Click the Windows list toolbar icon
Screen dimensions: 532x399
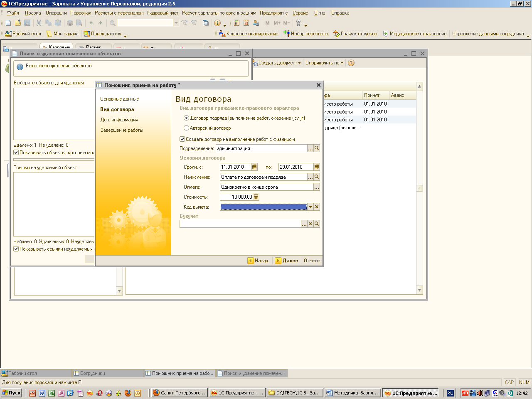[205, 23]
